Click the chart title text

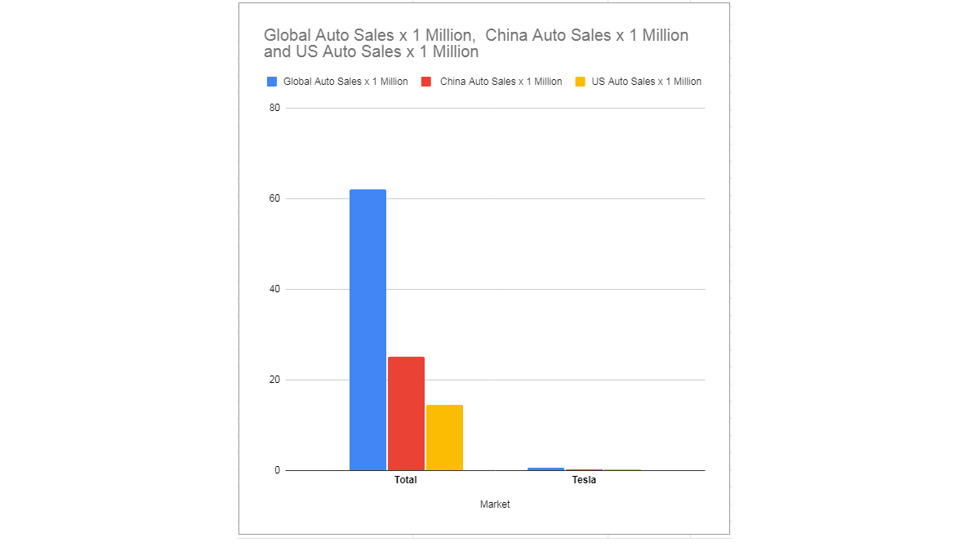tap(475, 43)
